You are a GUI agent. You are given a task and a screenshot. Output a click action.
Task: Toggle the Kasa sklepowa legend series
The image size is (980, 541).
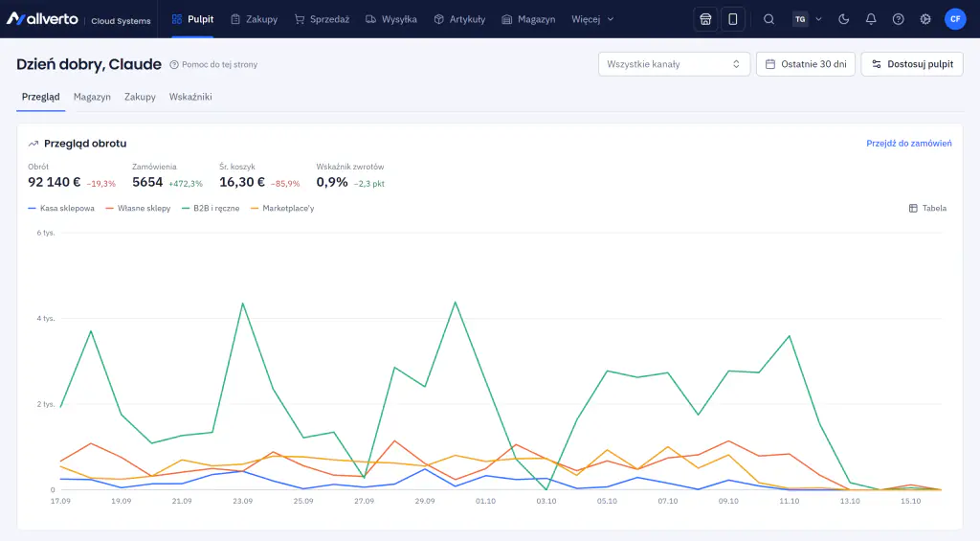61,209
